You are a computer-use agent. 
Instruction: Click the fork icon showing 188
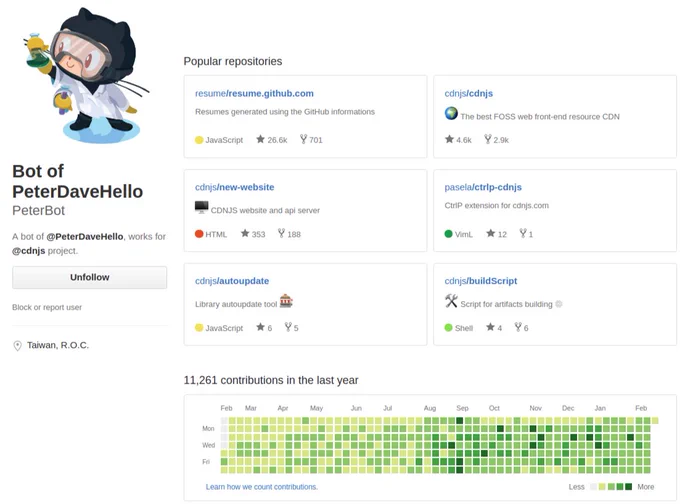[281, 233]
